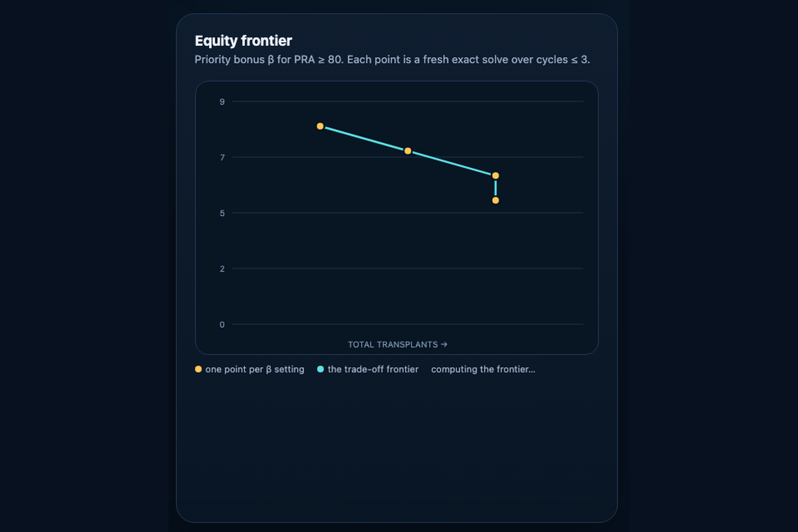Click 'the trade-off frontier' legend label
The width and height of the screenshot is (798, 532).
373,369
